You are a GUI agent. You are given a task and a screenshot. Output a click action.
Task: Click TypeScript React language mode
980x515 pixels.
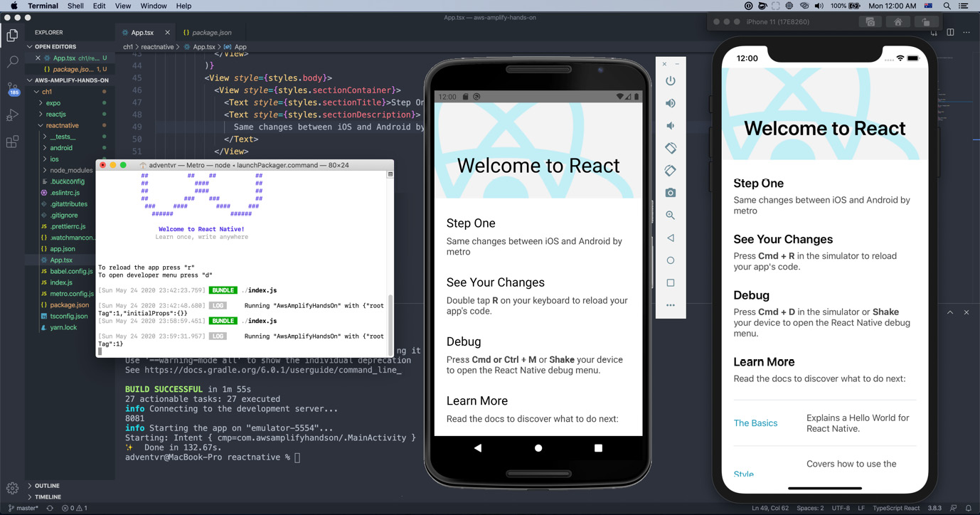pos(896,508)
